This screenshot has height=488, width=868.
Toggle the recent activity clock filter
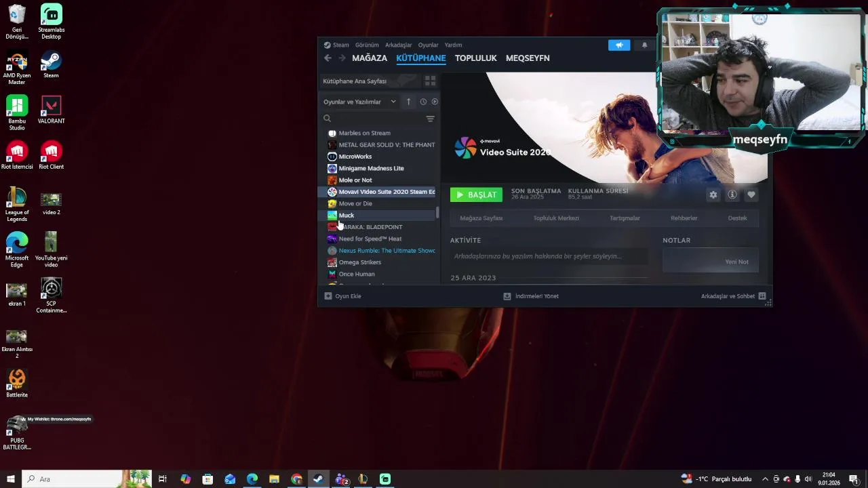[x=423, y=102]
